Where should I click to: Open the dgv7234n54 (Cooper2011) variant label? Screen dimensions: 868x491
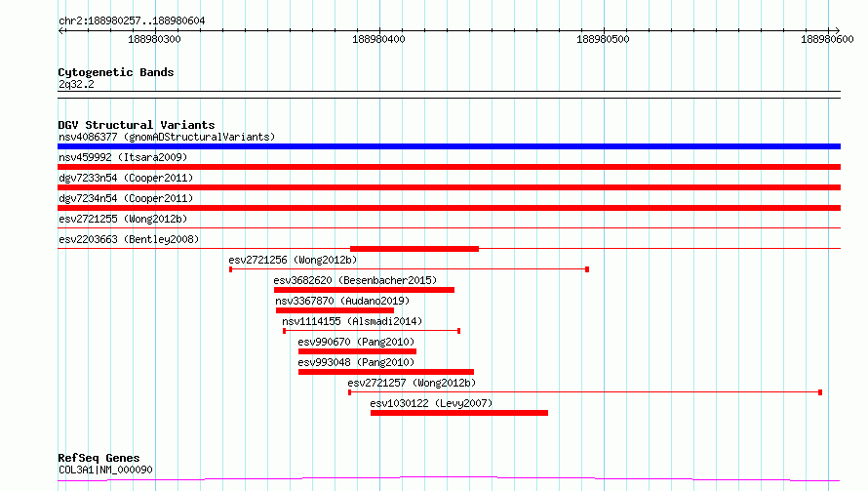[x=126, y=198]
